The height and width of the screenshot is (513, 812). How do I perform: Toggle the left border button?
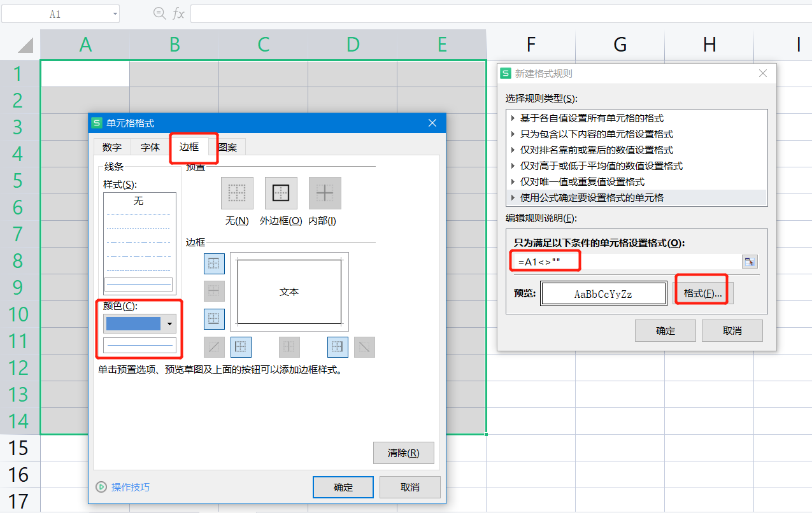coord(241,347)
